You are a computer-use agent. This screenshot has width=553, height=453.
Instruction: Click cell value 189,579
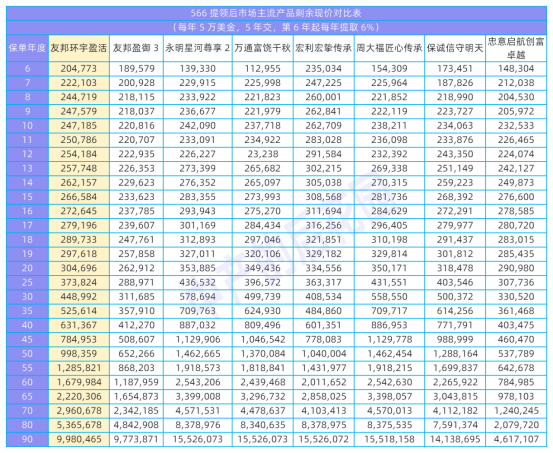tap(136, 68)
